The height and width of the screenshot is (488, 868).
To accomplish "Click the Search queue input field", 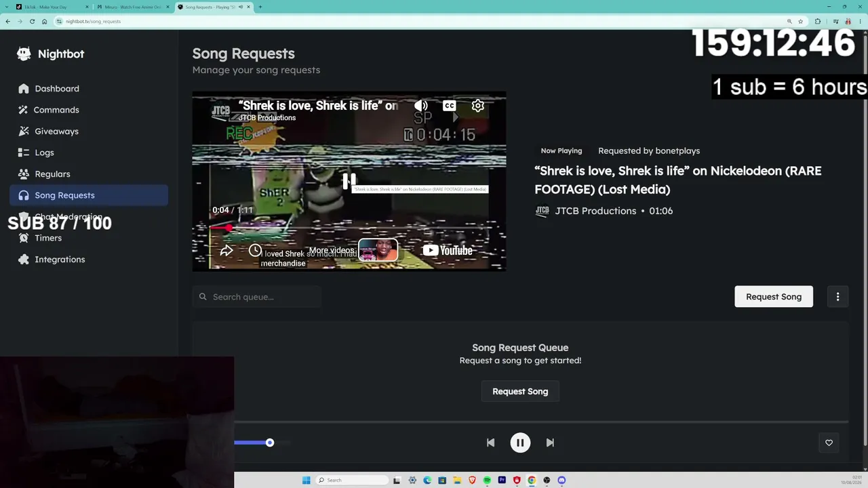I will pos(257,297).
